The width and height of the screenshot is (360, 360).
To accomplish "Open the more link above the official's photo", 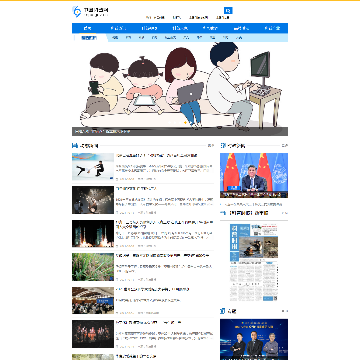I will point(285,146).
